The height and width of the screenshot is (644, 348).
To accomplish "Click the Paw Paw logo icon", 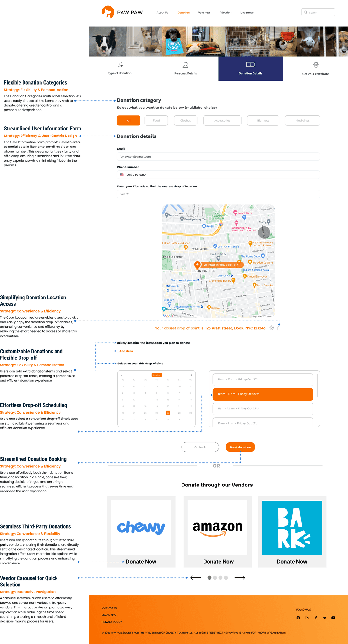I will [108, 12].
